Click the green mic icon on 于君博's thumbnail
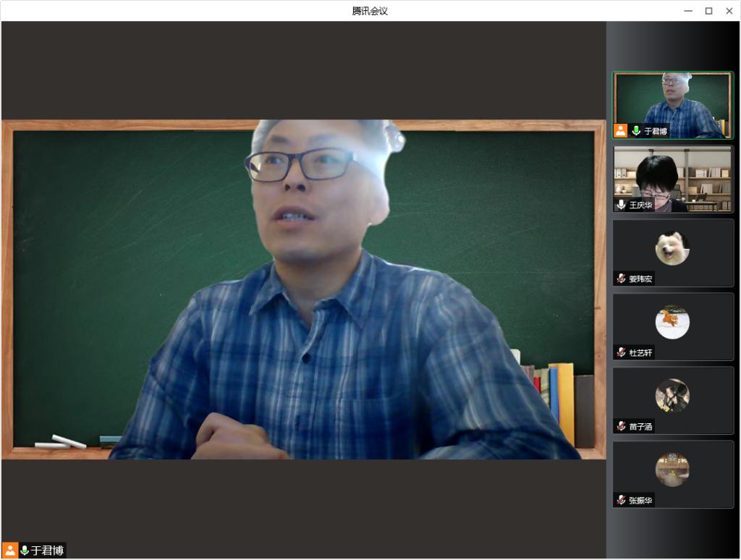Image resolution: width=741 pixels, height=560 pixels. 636,131
